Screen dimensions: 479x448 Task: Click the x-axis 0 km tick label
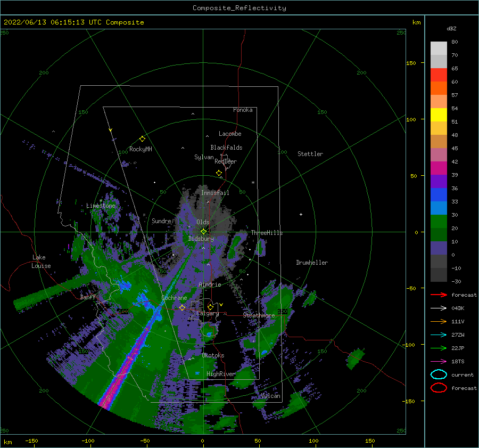[202, 441]
